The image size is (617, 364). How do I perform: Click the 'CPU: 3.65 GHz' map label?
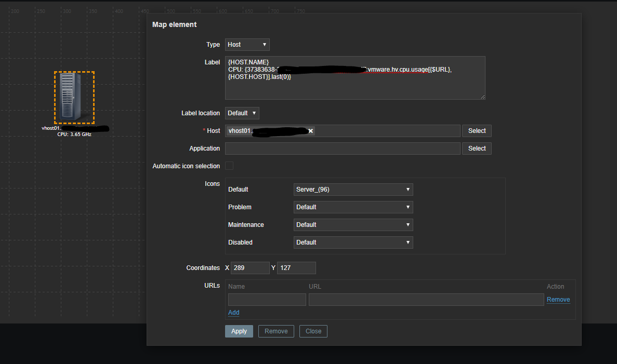(74, 134)
